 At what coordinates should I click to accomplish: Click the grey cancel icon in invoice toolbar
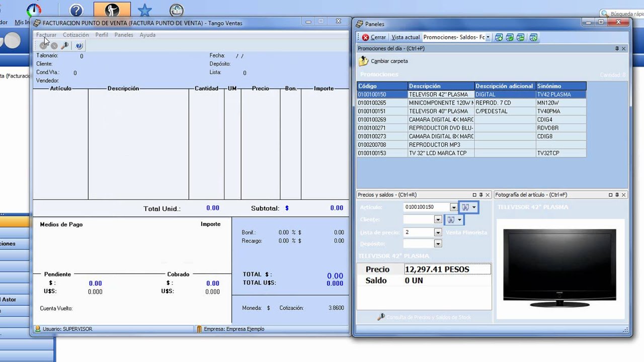pyautogui.click(x=54, y=46)
